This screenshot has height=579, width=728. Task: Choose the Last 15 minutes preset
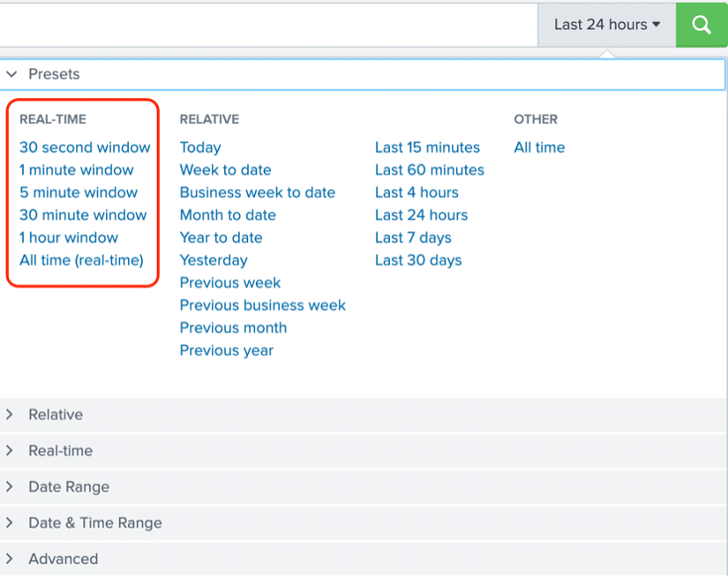[427, 147]
